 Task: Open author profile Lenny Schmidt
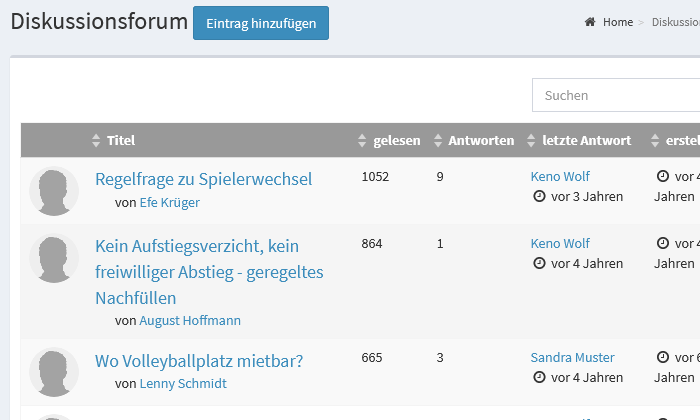coord(183,383)
